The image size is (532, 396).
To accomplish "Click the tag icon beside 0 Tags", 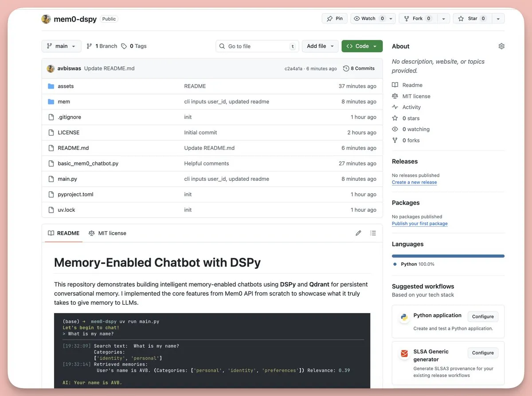I will (x=124, y=46).
